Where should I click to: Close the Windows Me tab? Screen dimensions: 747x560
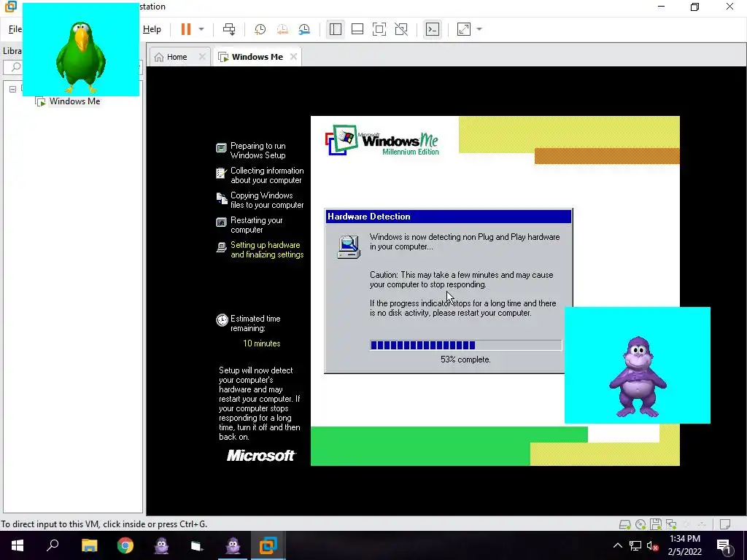coord(293,57)
